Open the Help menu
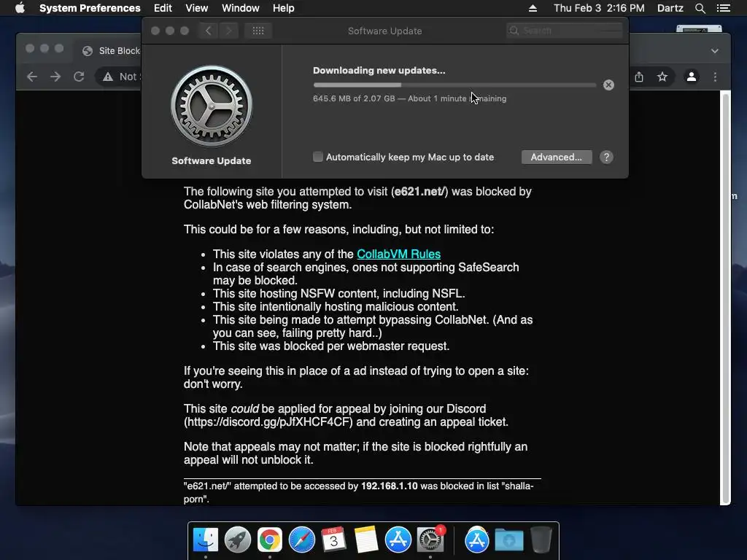747x560 pixels. point(283,8)
